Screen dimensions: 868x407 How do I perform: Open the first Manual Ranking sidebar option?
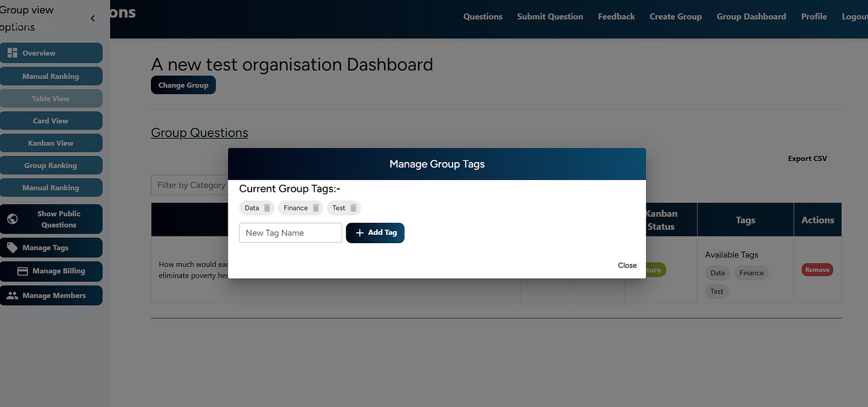[x=51, y=76]
